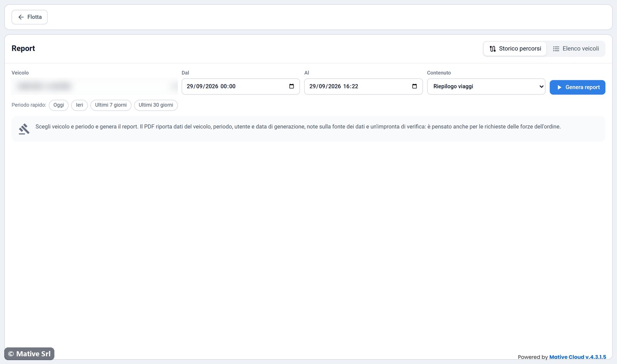The width and height of the screenshot is (617, 364).
Task: Click the Contenuto label
Action: coord(439,73)
